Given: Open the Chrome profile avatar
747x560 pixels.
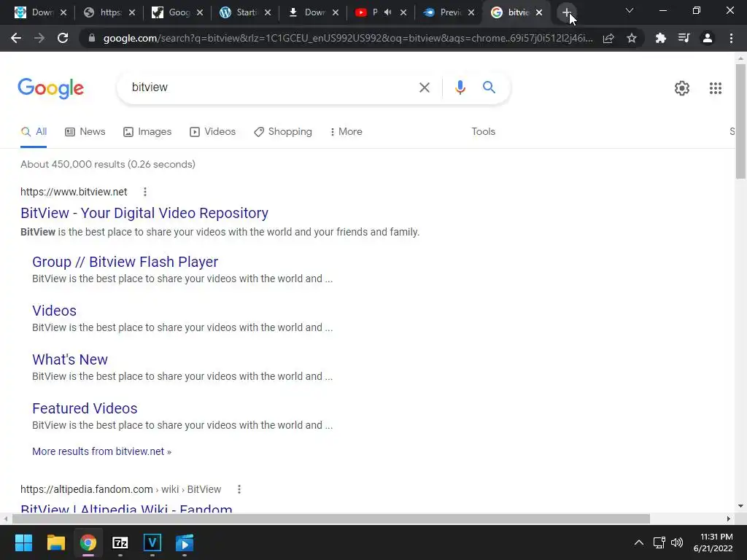Looking at the screenshot, I should click(x=708, y=38).
